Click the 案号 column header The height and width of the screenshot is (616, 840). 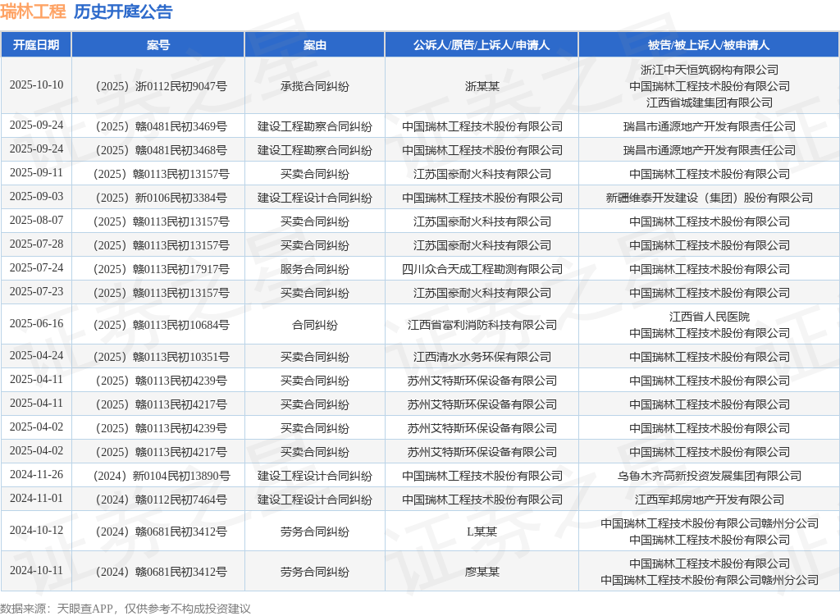[x=158, y=45]
